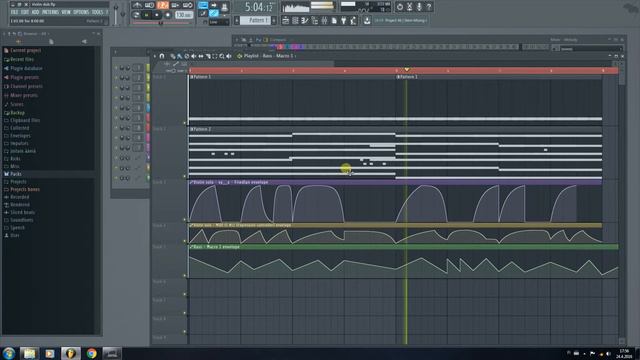Select the playlist Select tool
This screenshot has height=360, width=640.
(215, 56)
